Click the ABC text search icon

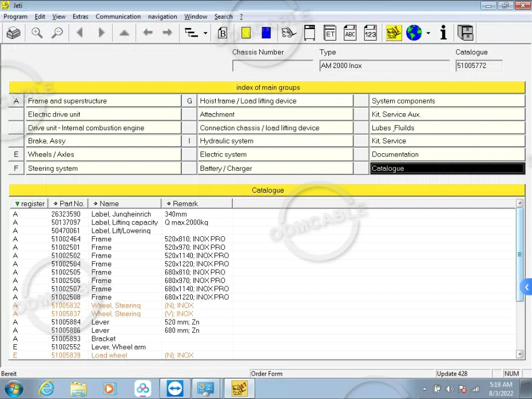pos(350,33)
